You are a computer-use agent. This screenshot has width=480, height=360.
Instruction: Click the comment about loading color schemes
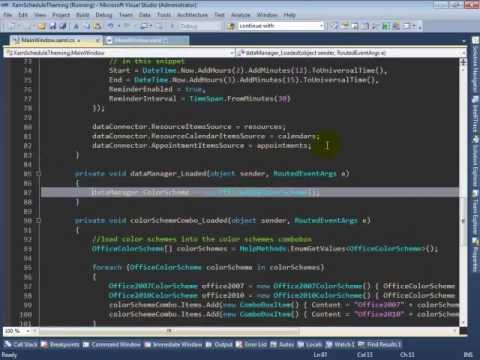point(202,239)
